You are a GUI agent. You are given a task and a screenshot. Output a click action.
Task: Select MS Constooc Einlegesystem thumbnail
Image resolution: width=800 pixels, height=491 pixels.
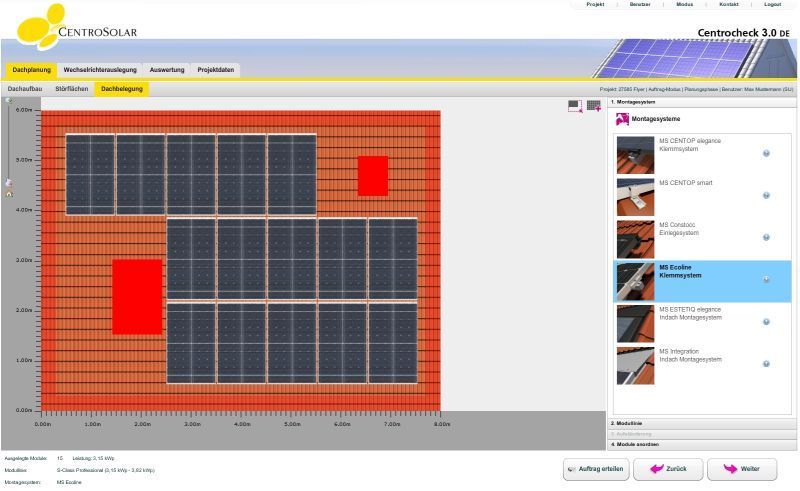pyautogui.click(x=635, y=239)
